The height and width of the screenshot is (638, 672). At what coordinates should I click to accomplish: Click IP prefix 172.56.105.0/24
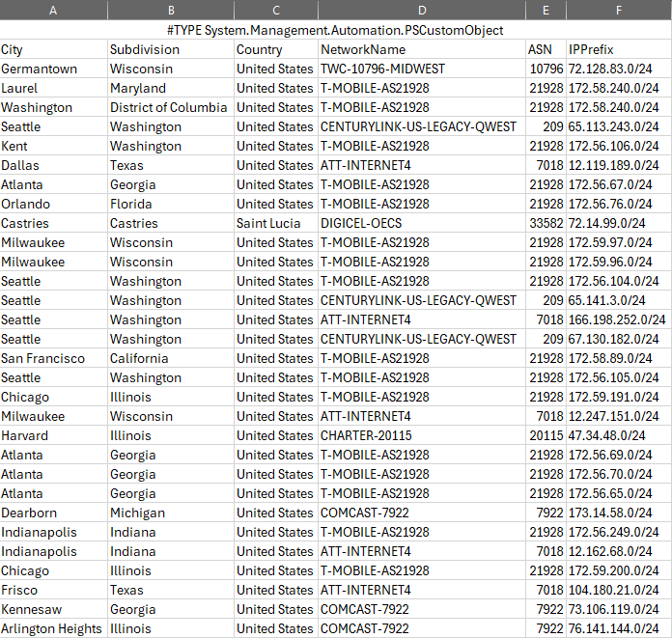coord(619,377)
